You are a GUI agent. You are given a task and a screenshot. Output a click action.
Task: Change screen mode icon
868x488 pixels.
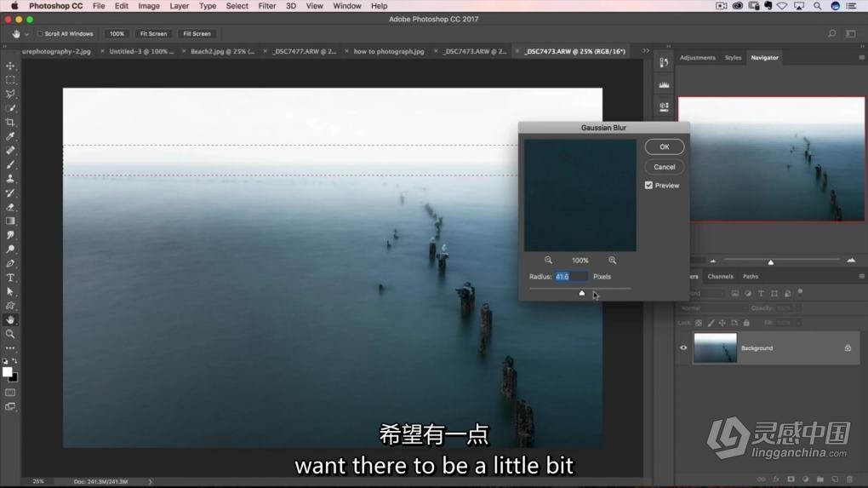10,406
